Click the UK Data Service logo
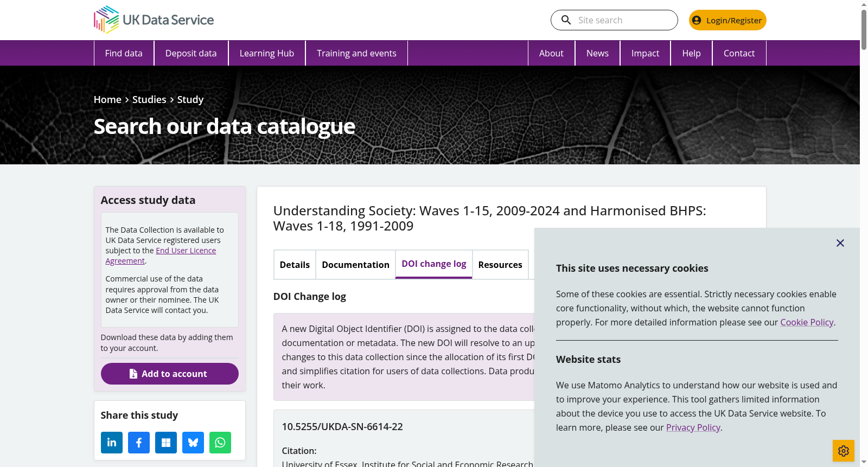This screenshot has width=868, height=467. tap(154, 20)
